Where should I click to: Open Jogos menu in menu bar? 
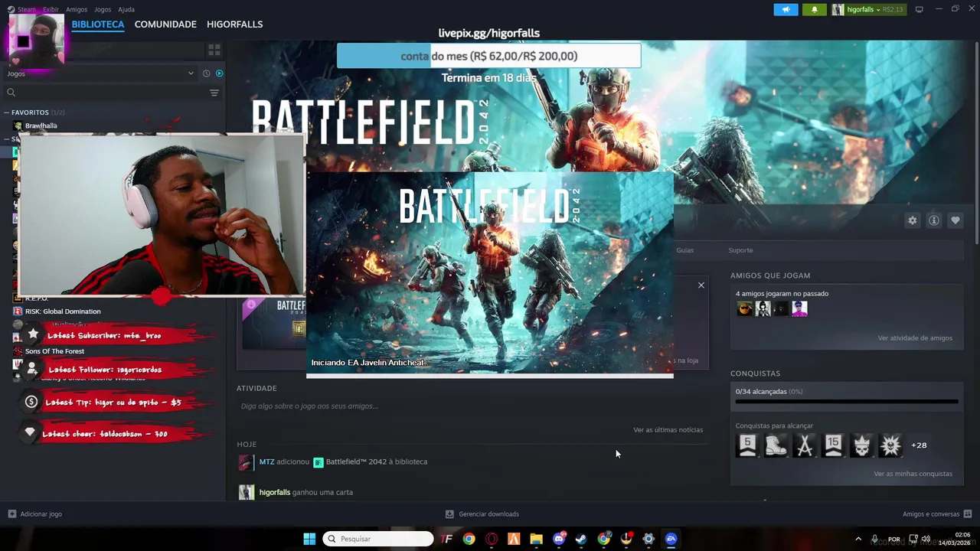pyautogui.click(x=103, y=9)
